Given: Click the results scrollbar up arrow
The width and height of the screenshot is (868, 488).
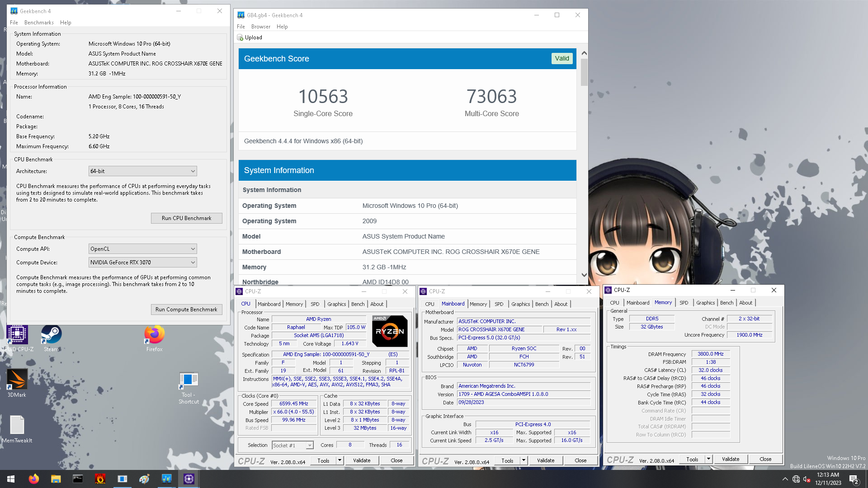Looking at the screenshot, I should pos(584,53).
